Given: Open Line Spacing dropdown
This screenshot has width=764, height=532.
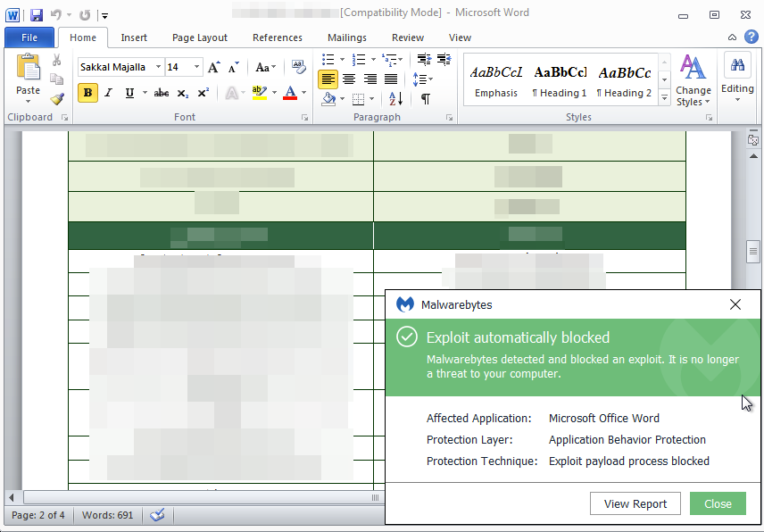Looking at the screenshot, I should tap(422, 79).
